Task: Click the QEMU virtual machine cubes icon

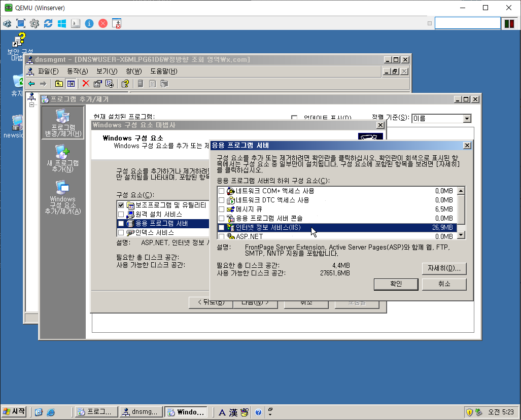Action: click(7, 24)
